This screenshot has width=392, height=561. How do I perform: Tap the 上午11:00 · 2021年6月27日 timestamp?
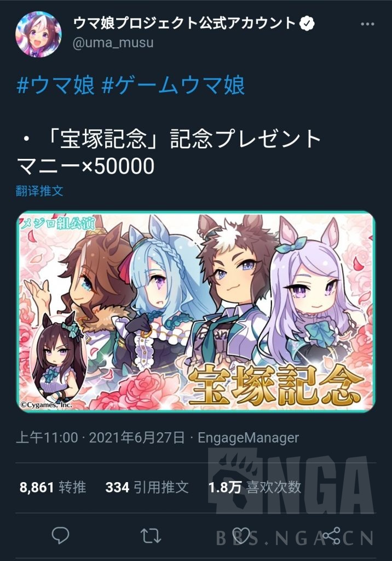click(x=101, y=438)
